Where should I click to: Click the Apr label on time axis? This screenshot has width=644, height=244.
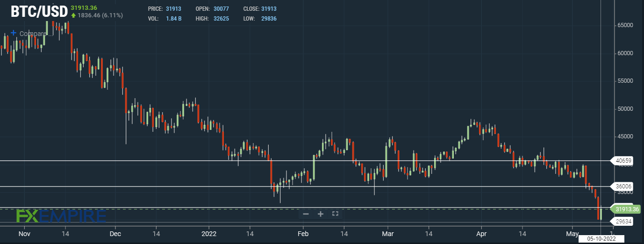click(481, 233)
